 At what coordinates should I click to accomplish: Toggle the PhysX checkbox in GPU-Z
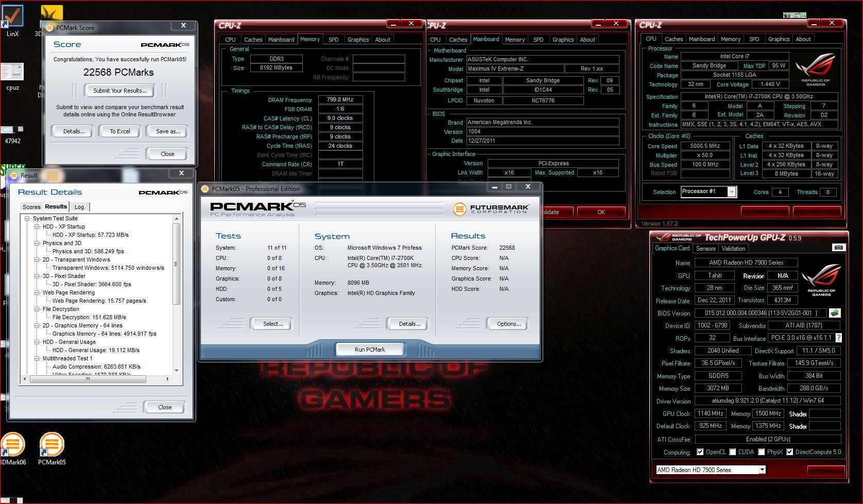[x=761, y=452]
